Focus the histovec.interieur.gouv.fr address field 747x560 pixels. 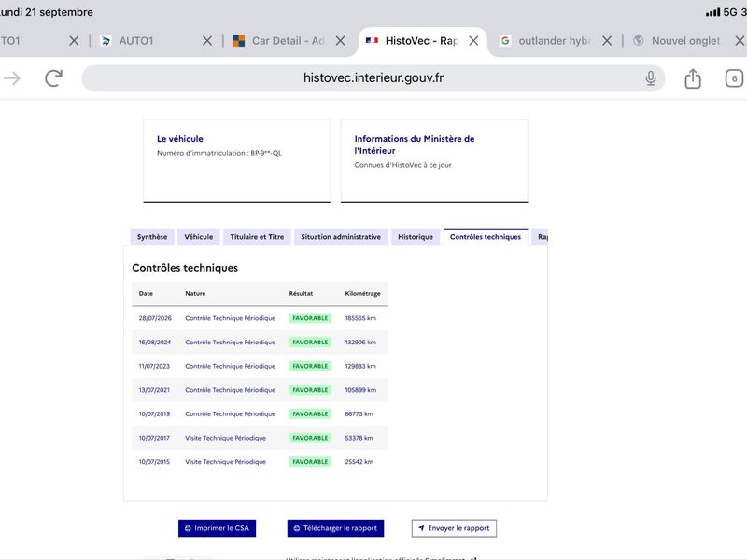click(x=373, y=78)
